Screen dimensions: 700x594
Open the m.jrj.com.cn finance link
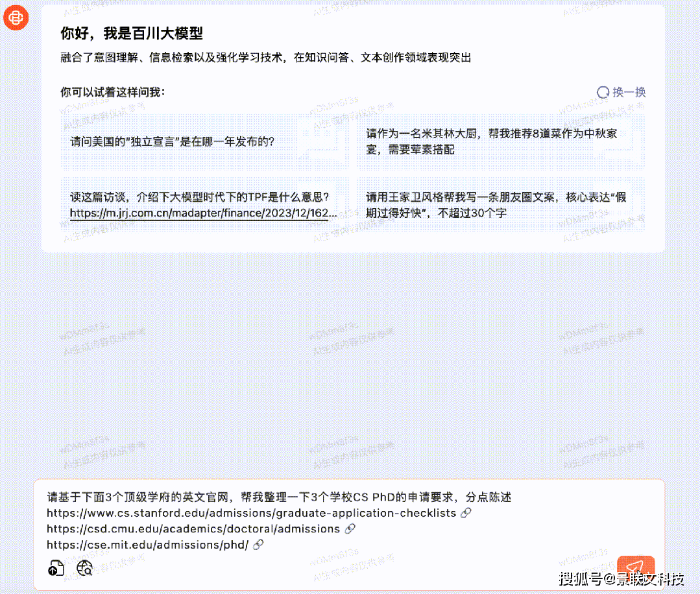point(203,213)
